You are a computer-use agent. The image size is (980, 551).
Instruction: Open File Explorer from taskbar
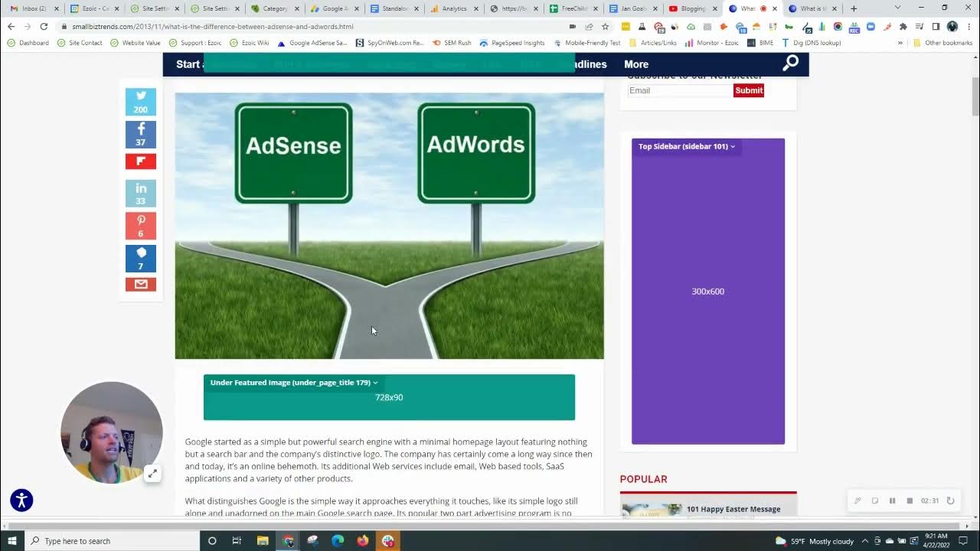[x=263, y=541]
